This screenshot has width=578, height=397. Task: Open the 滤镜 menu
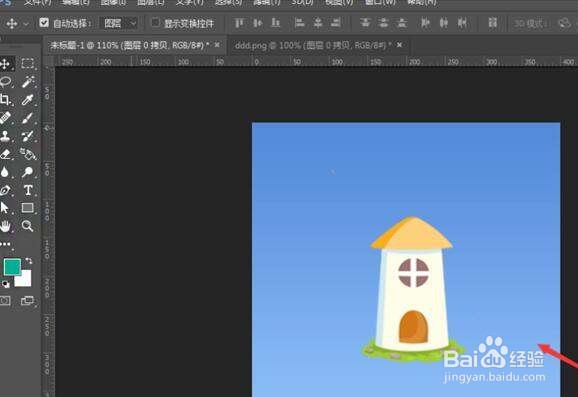pos(267,3)
